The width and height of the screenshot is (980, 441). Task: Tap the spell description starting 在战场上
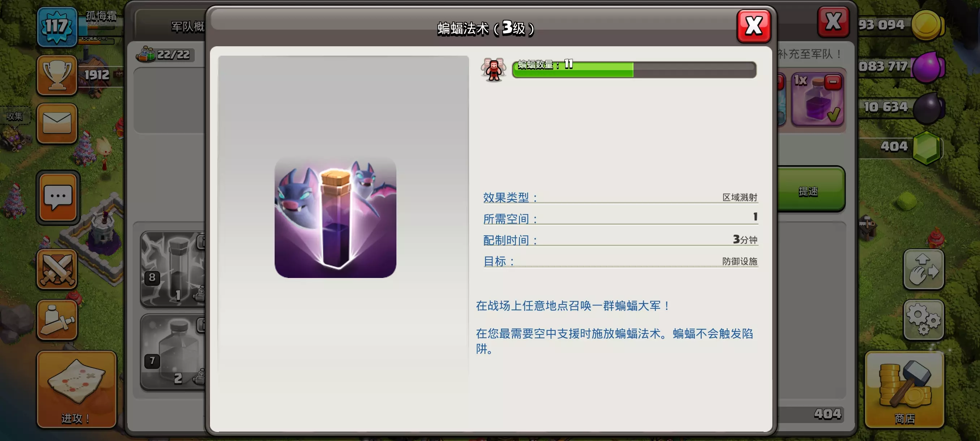(573, 305)
